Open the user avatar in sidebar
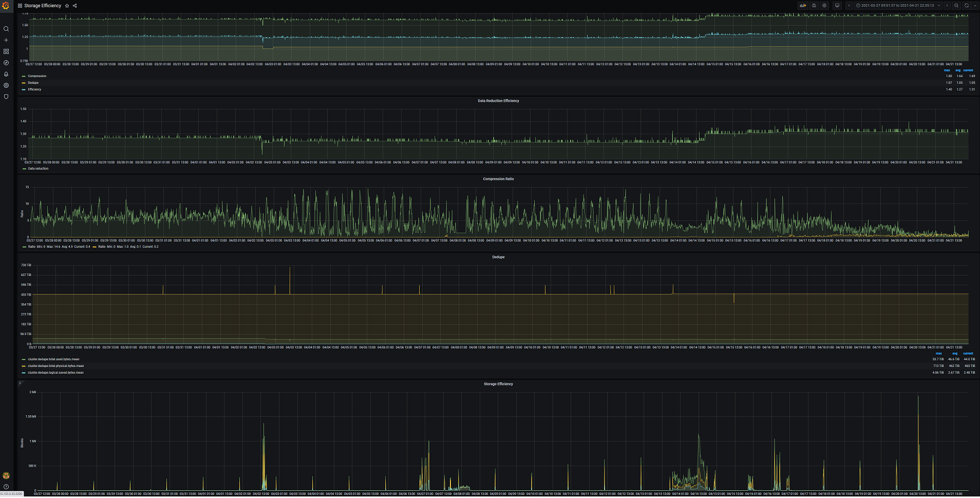Viewport: 980px width, 498px height. [6, 475]
